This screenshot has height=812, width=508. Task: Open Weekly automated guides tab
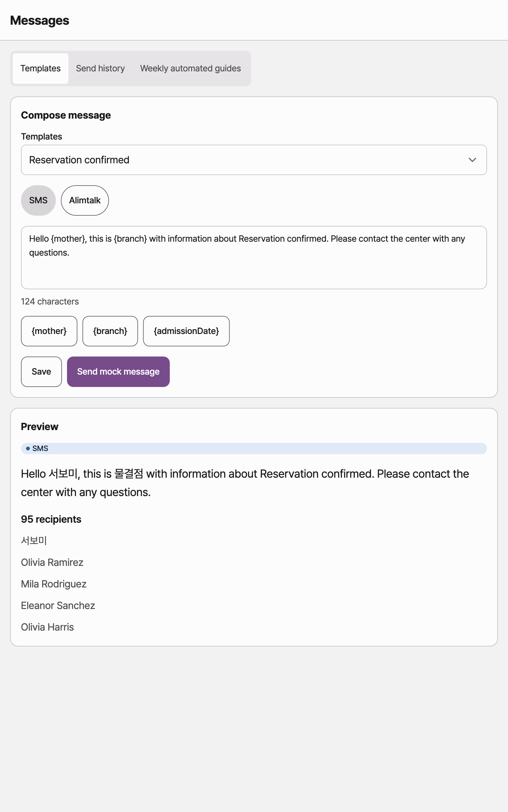point(190,69)
